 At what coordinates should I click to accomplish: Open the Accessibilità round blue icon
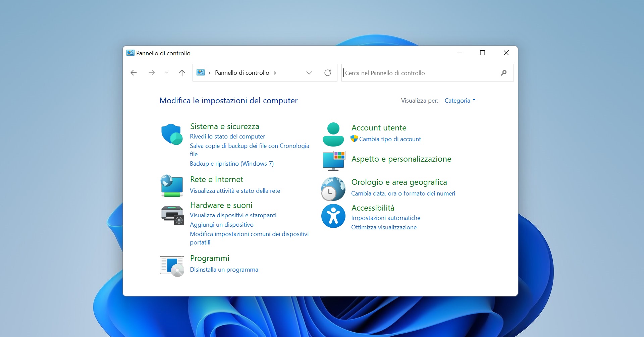click(333, 216)
